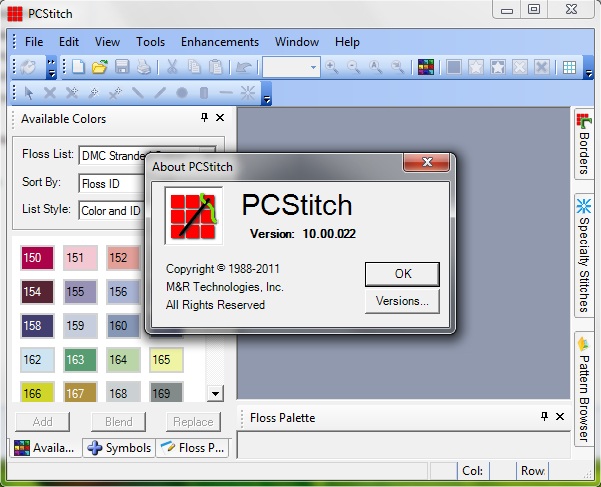The width and height of the screenshot is (601, 487).
Task: Open the Borders side panel tab
Action: [x=584, y=144]
